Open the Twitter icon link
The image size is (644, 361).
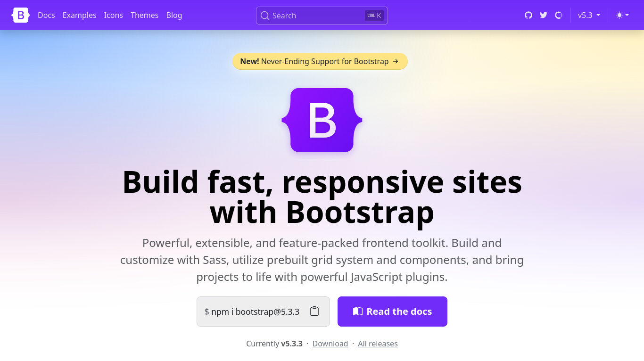pyautogui.click(x=544, y=15)
